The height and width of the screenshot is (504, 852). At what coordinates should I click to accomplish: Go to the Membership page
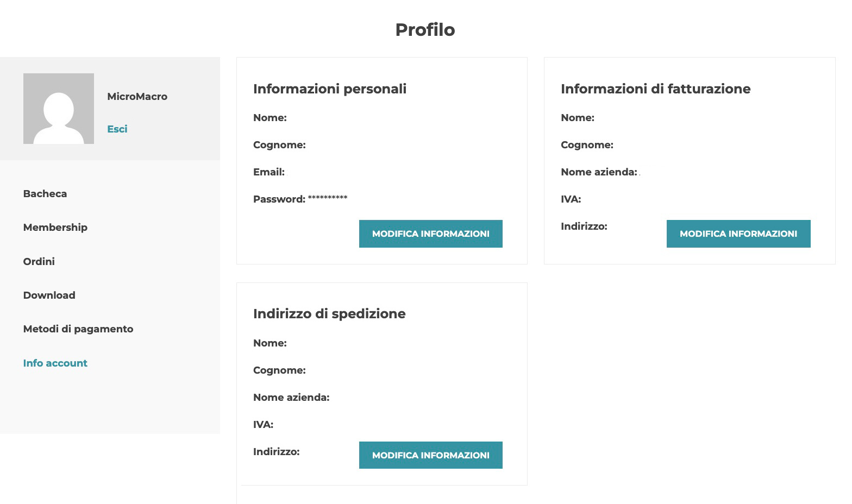coord(55,228)
